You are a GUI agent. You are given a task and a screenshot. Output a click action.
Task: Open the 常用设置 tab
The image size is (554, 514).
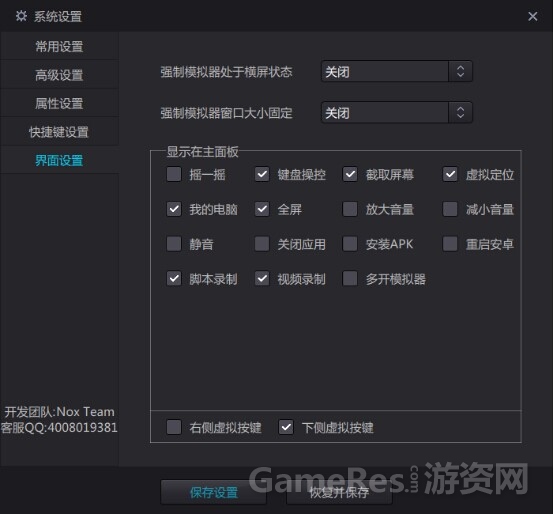coord(59,46)
